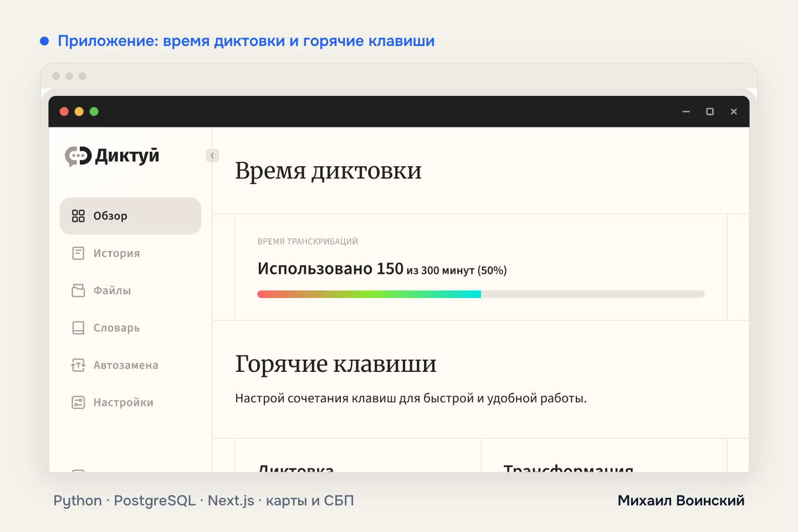Collapse the sidebar with the chevron
The image size is (798, 532).
(212, 156)
